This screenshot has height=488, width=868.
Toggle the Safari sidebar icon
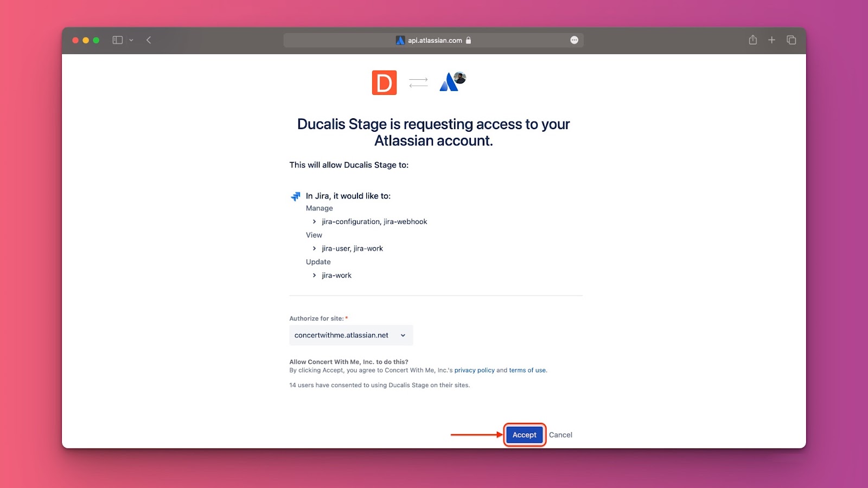point(117,40)
